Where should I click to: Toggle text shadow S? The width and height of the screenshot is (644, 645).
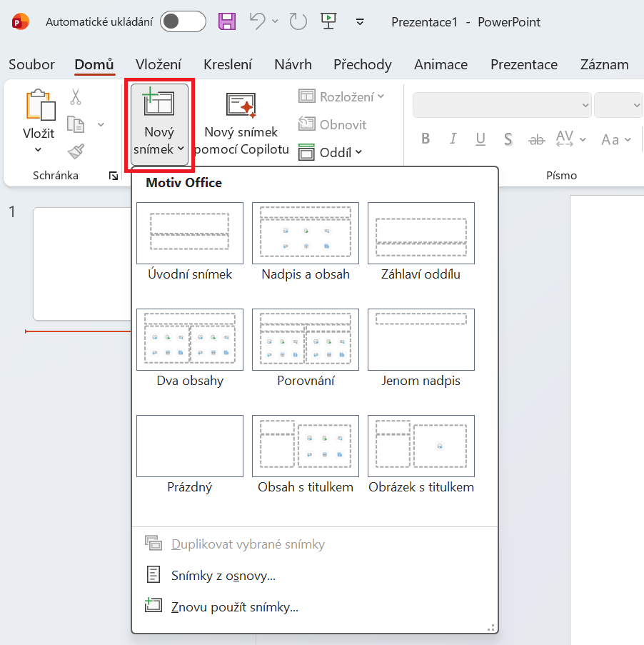click(508, 139)
